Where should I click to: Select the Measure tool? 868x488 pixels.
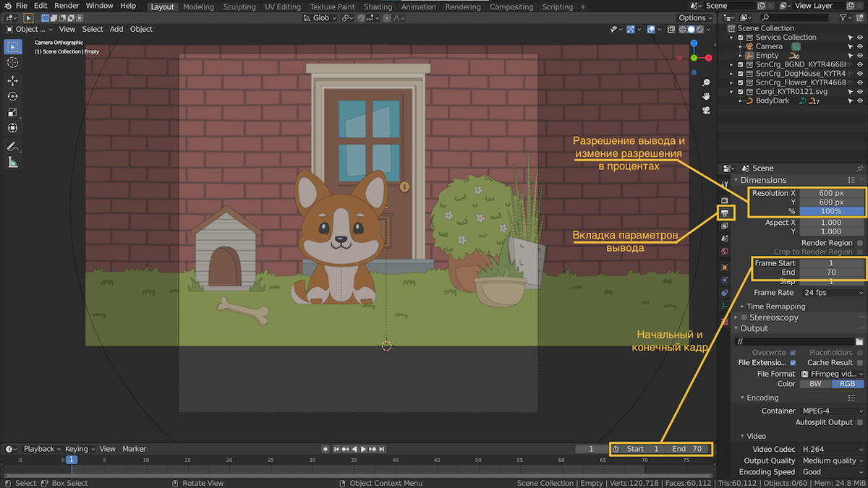click(x=12, y=162)
